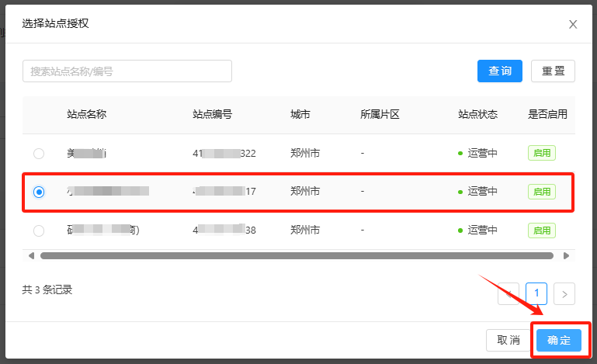Select page 1 in the pagination
Viewport: 597px width, 364px height.
click(536, 293)
